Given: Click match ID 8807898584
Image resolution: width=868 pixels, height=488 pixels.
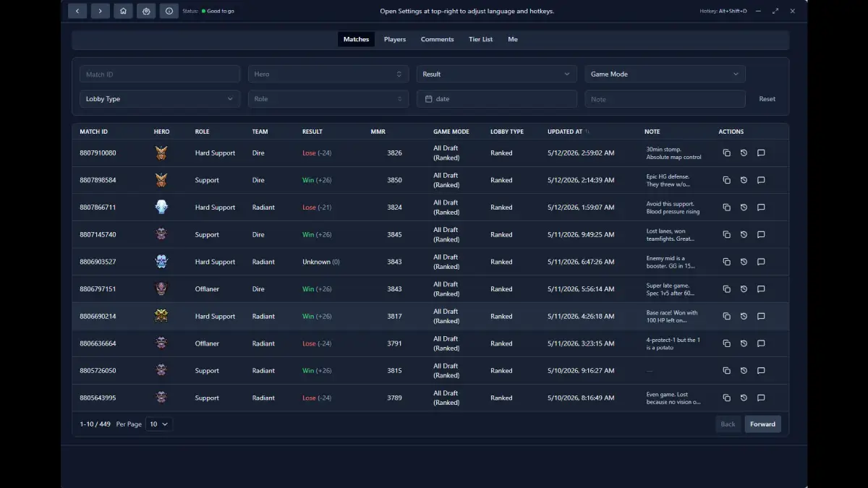Looking at the screenshot, I should click(98, 180).
